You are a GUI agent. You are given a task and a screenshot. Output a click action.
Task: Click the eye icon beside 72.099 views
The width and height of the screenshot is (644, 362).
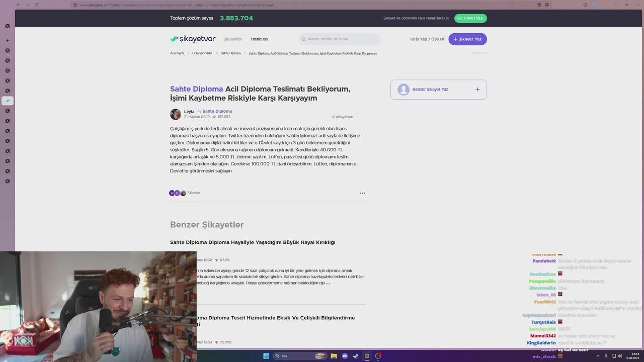click(217, 342)
